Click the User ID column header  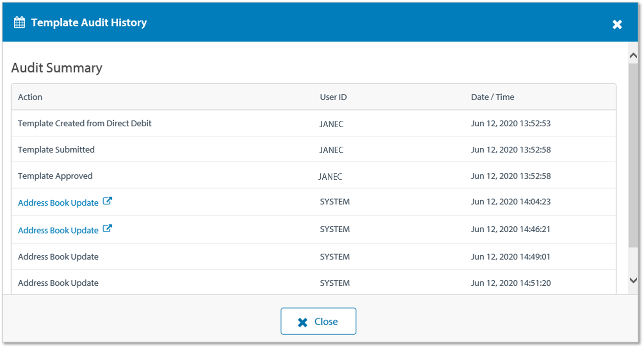click(x=333, y=97)
